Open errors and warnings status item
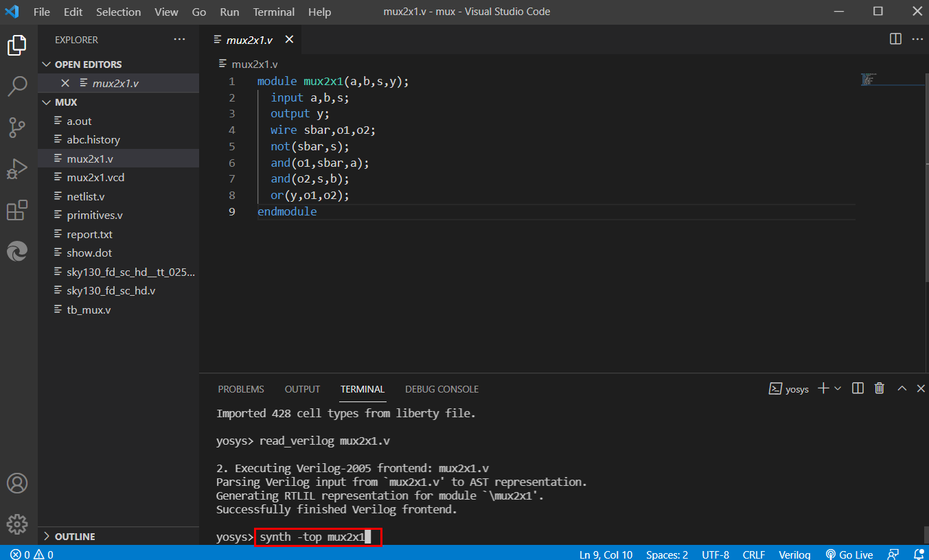 [32, 554]
